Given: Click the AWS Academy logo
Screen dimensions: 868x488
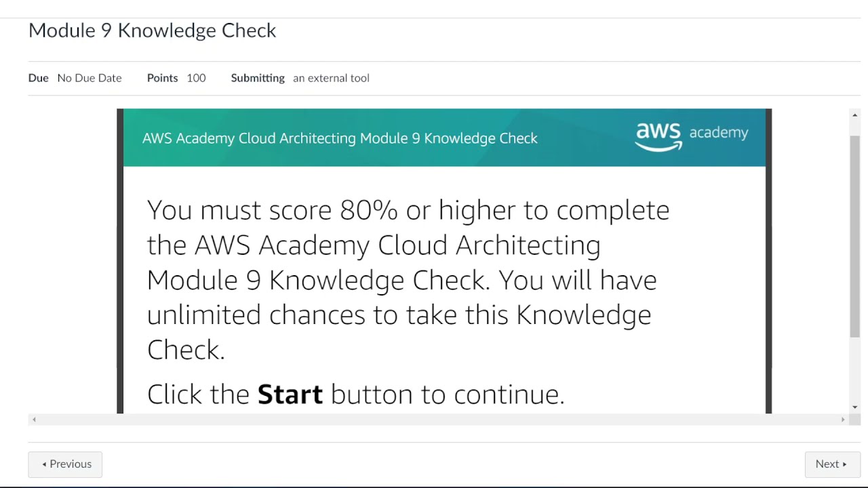Looking at the screenshot, I should pos(691,136).
